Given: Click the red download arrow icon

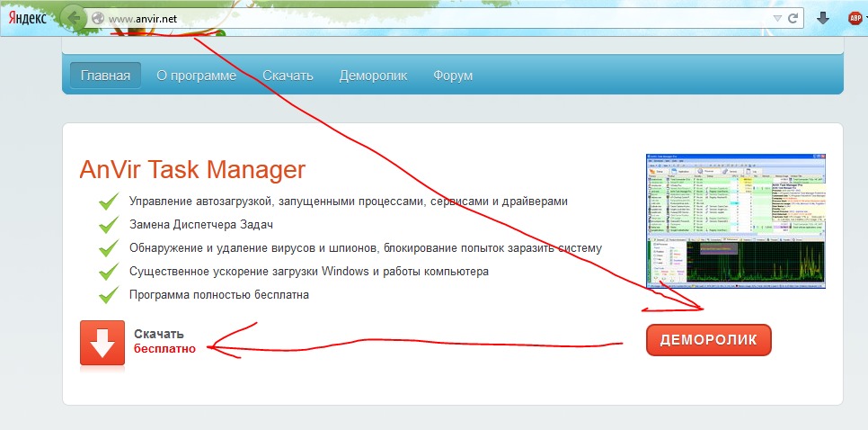Looking at the screenshot, I should click(x=102, y=343).
